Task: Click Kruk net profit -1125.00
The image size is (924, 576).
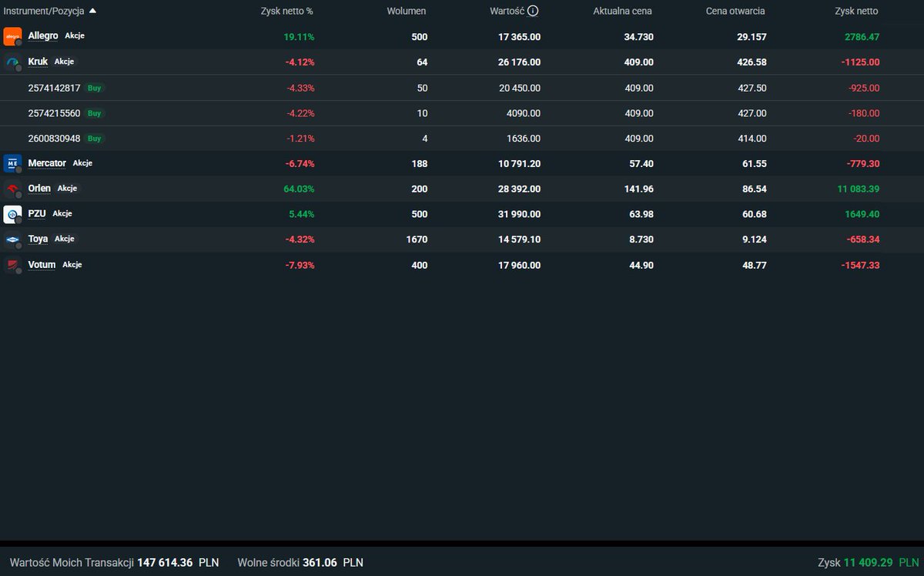Action: click(x=860, y=62)
